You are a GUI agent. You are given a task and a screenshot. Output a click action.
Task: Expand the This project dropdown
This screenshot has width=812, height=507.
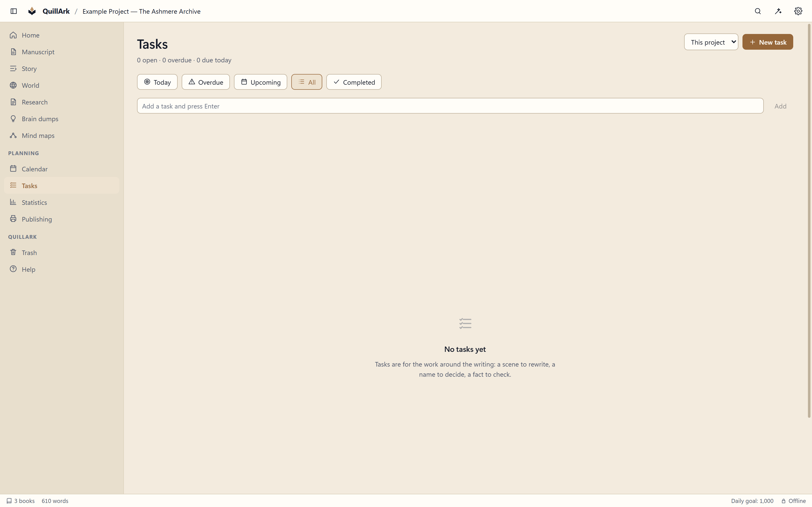tap(711, 42)
